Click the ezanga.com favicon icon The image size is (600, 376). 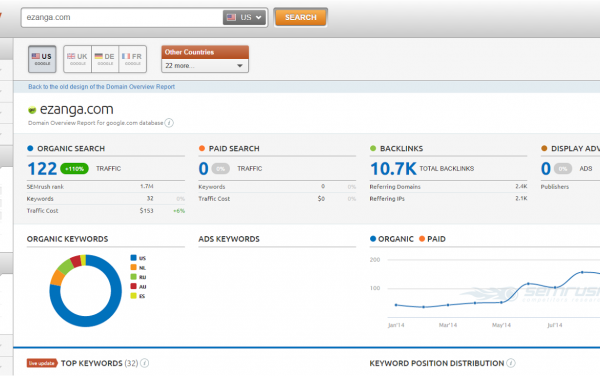click(x=32, y=110)
